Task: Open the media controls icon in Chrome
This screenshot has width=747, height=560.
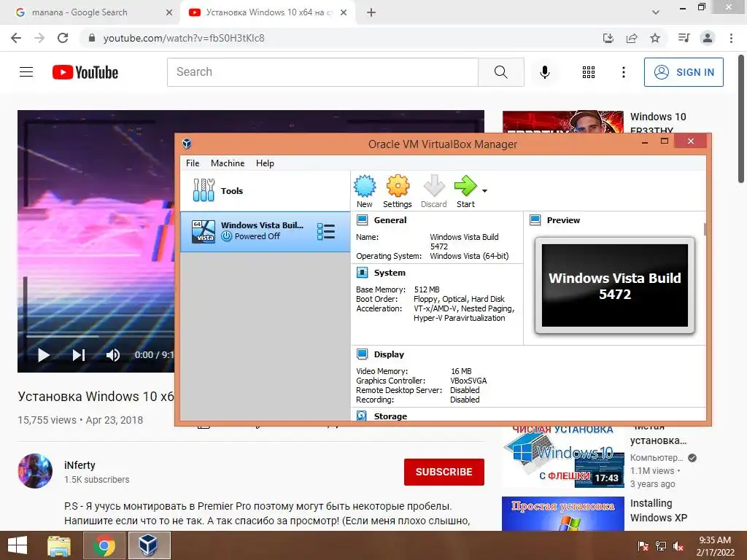Action: 684,38
